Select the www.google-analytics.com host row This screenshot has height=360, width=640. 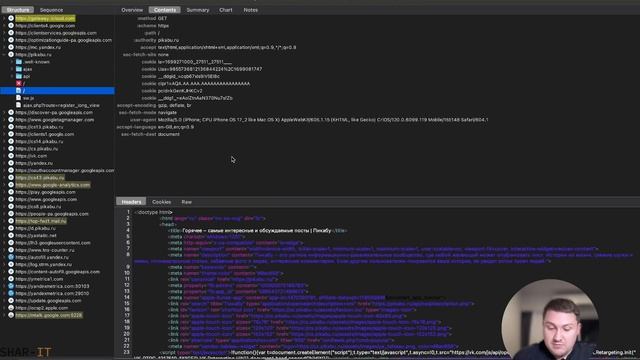tap(53, 185)
